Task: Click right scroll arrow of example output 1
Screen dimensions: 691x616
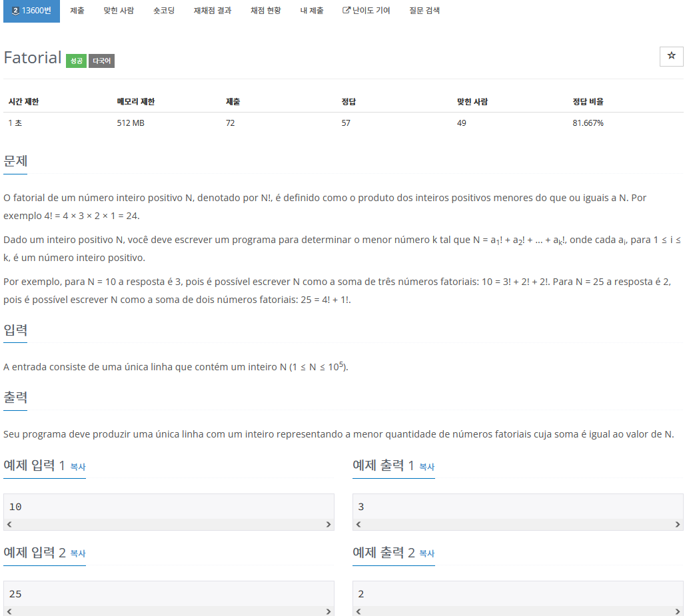Action: pos(678,524)
